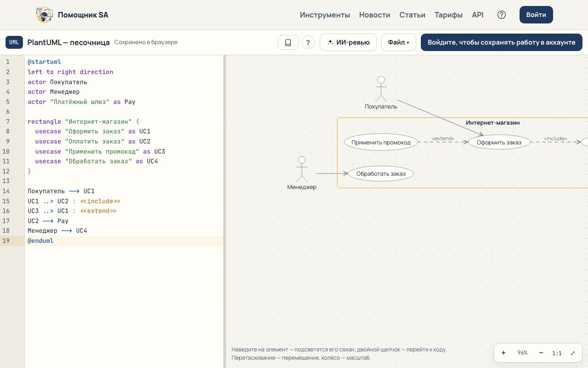The width and height of the screenshot is (588, 368).
Task: Open the help question-mark icon in top navigation
Action: click(502, 15)
